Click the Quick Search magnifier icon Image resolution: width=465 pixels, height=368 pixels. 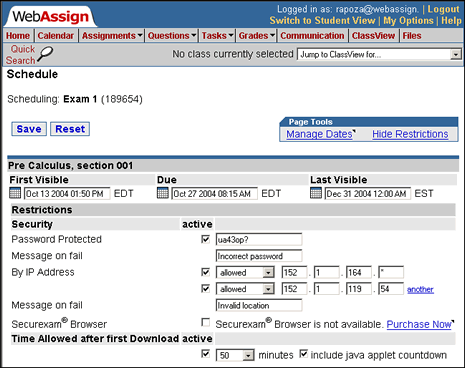pyautogui.click(x=45, y=54)
